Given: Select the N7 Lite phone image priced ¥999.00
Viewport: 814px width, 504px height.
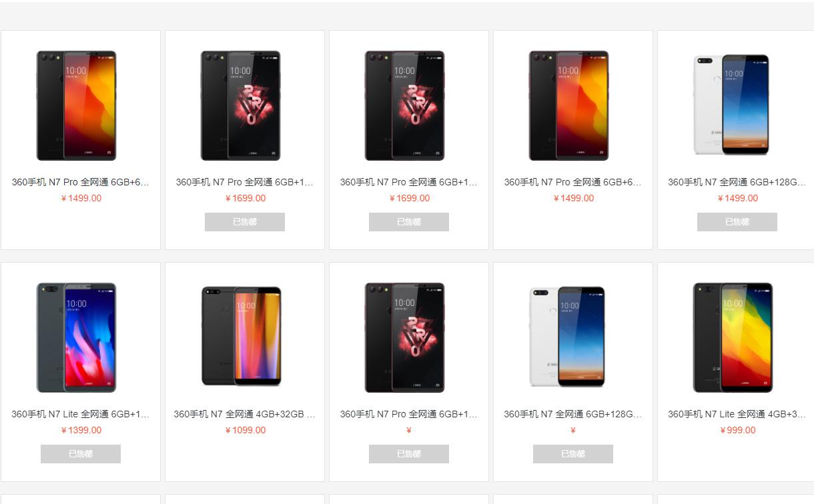Looking at the screenshot, I should 733,337.
